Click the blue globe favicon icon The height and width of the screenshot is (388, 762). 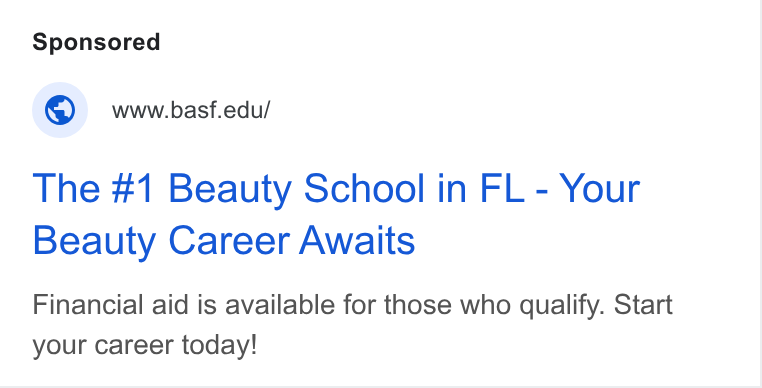[60, 110]
